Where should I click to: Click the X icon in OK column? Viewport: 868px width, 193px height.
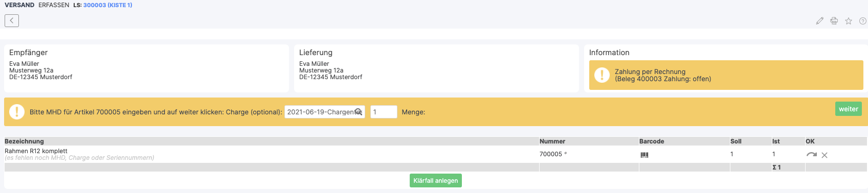825,155
